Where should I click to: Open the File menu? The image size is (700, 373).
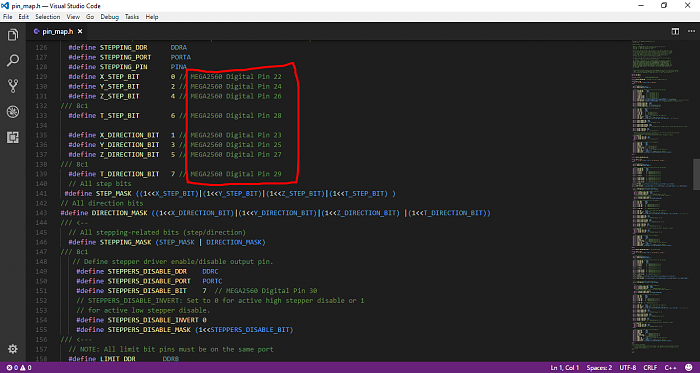tap(8, 17)
